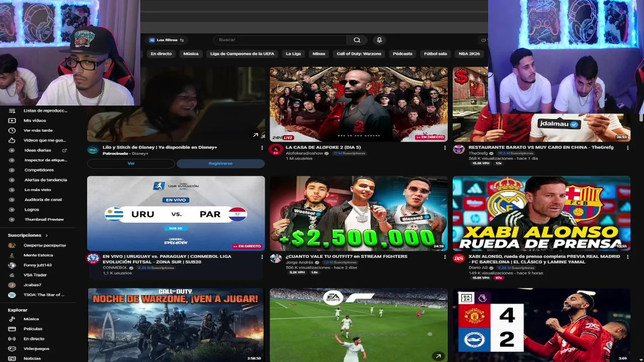Open Xabi Alonso rueda de prensa thumbnail
The height and width of the screenshot is (362, 644).
[x=541, y=213]
